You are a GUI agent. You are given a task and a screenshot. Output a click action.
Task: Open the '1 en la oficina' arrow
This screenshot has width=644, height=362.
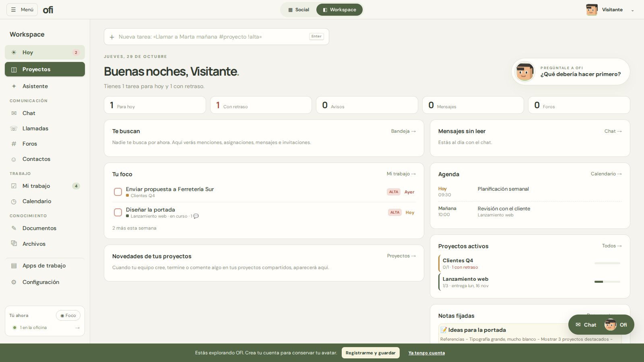point(77,328)
